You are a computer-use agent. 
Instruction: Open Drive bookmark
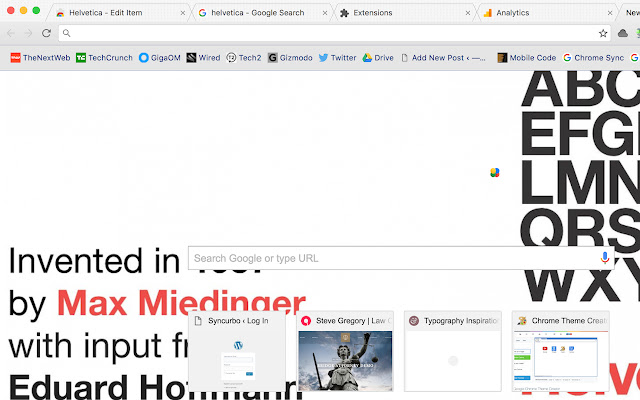point(378,58)
